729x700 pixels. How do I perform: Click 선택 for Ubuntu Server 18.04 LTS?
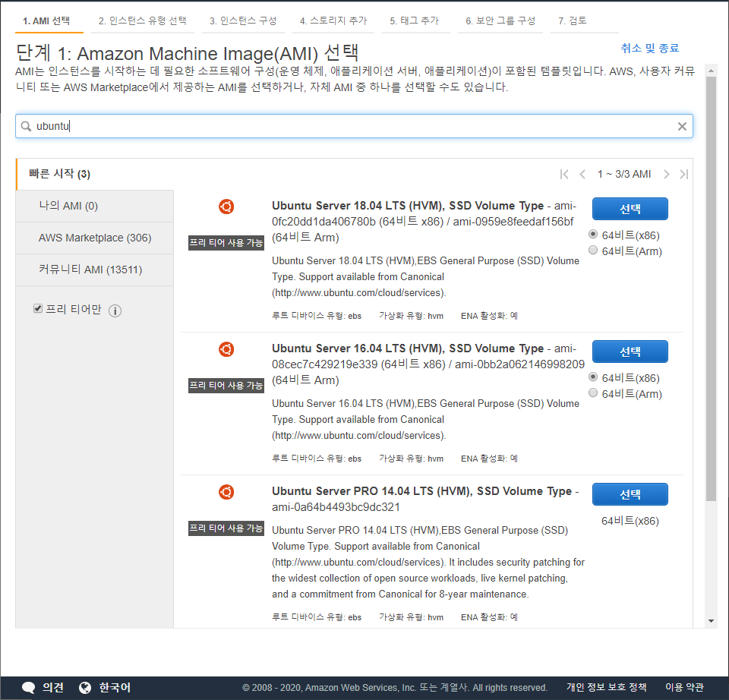click(x=630, y=209)
